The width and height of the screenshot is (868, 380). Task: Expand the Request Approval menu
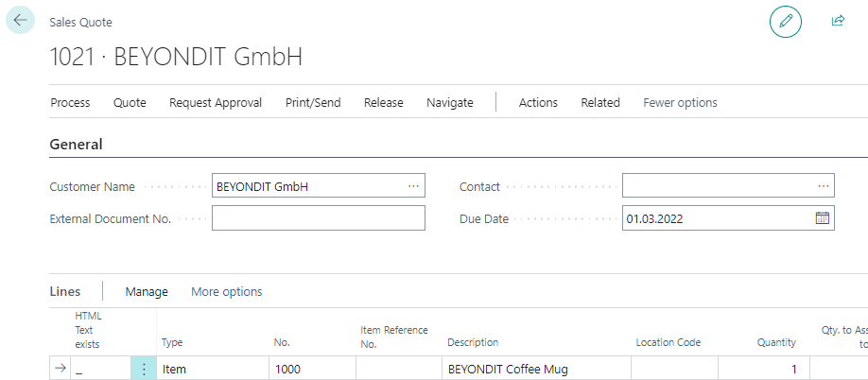click(215, 102)
